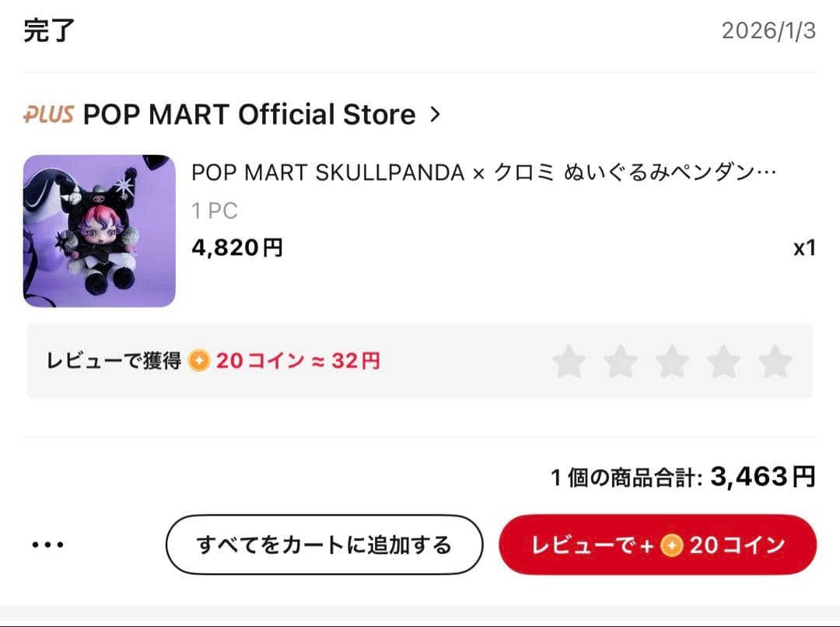840x627 pixels.
Task: Click the 3,463円 order total
Action: pyautogui.click(x=762, y=475)
